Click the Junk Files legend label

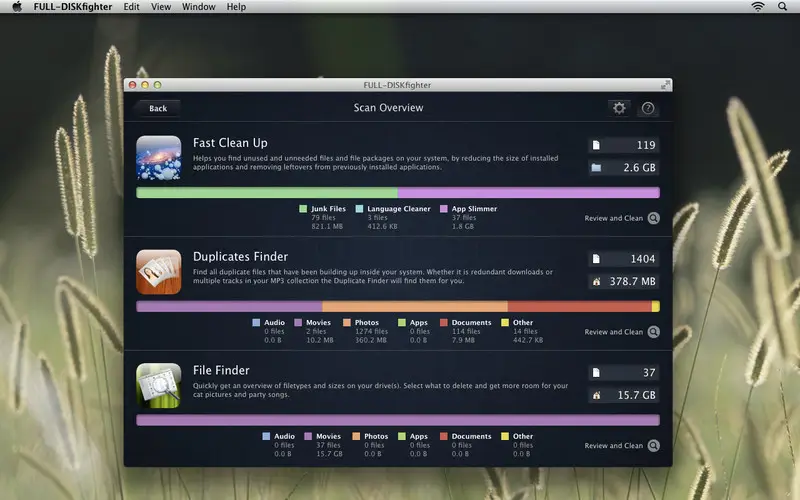[329, 209]
